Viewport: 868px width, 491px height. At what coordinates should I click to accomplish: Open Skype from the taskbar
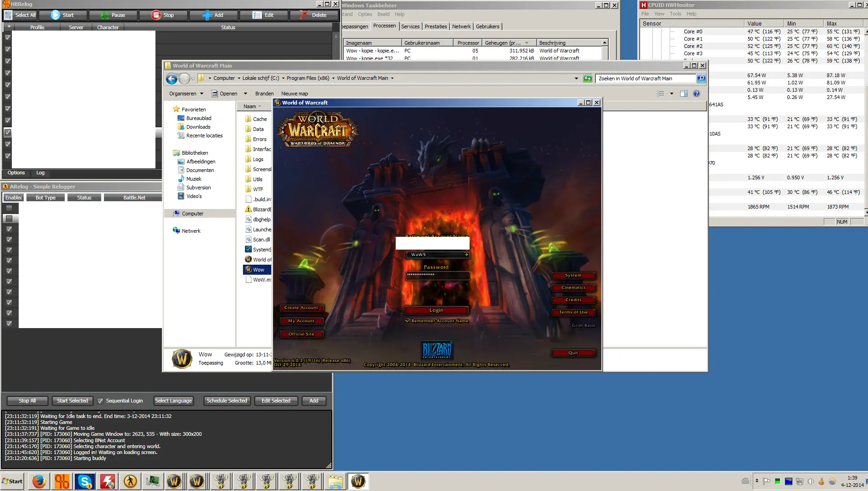click(85, 481)
